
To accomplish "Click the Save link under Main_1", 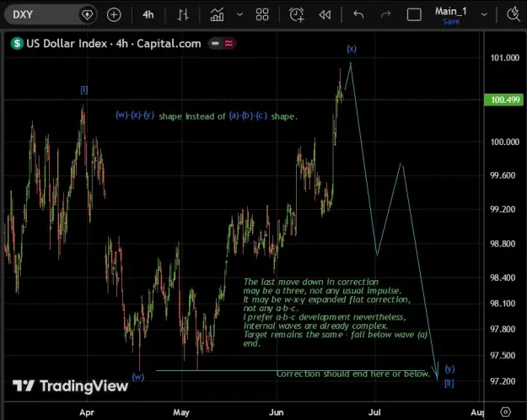I will [x=451, y=22].
